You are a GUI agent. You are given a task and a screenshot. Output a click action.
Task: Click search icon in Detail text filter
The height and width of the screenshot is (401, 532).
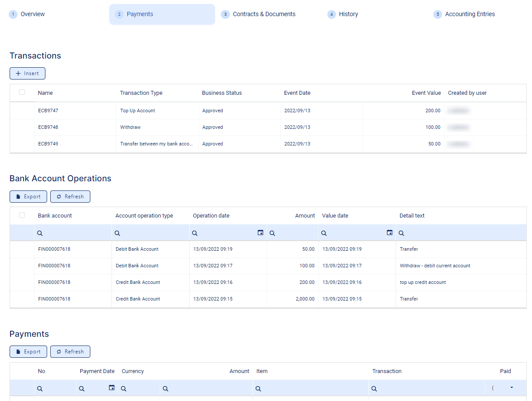point(402,233)
